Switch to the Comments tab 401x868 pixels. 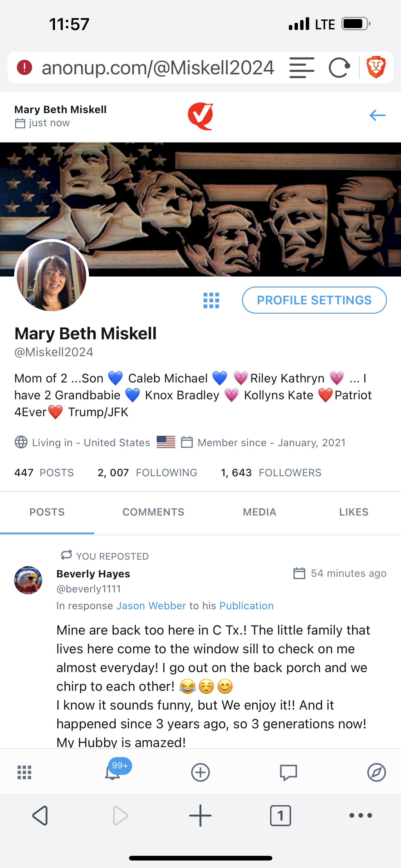coord(153,512)
